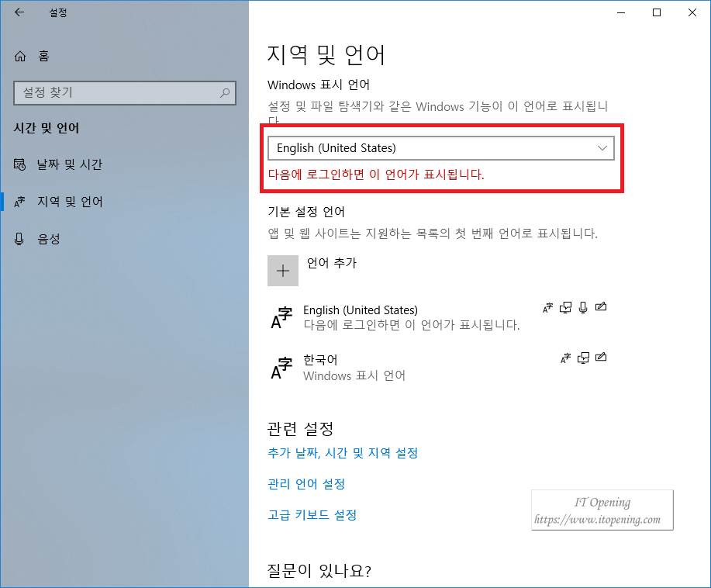
Task: Focus the 설정 찾기 search box
Action: pos(125,93)
